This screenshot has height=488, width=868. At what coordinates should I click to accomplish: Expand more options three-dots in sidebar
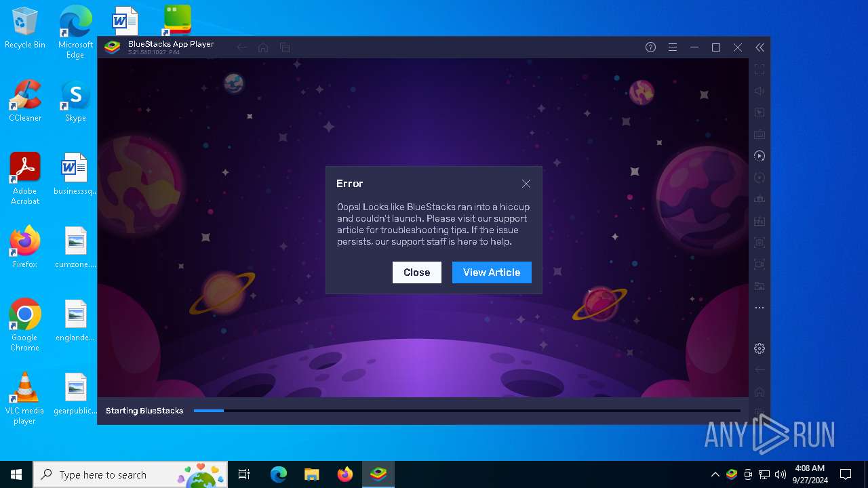point(759,308)
